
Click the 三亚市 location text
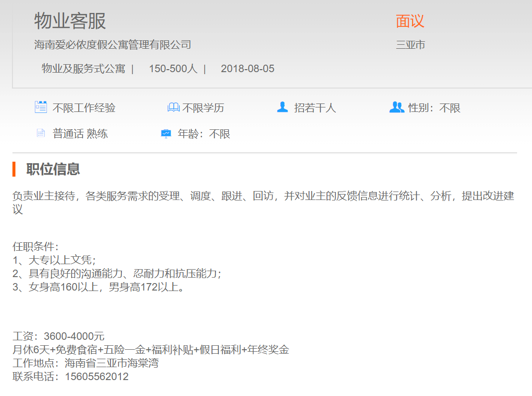411,45
